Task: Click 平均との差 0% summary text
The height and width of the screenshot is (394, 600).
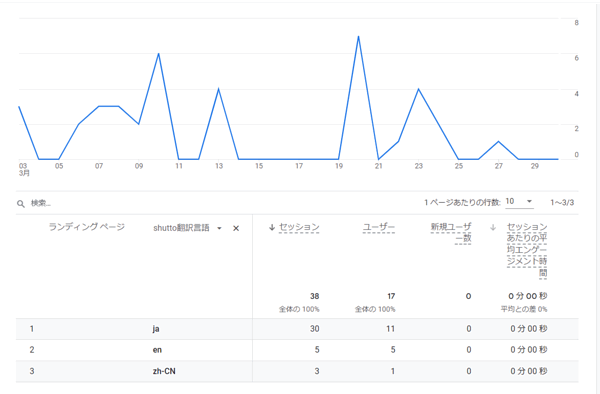Action: tap(524, 309)
